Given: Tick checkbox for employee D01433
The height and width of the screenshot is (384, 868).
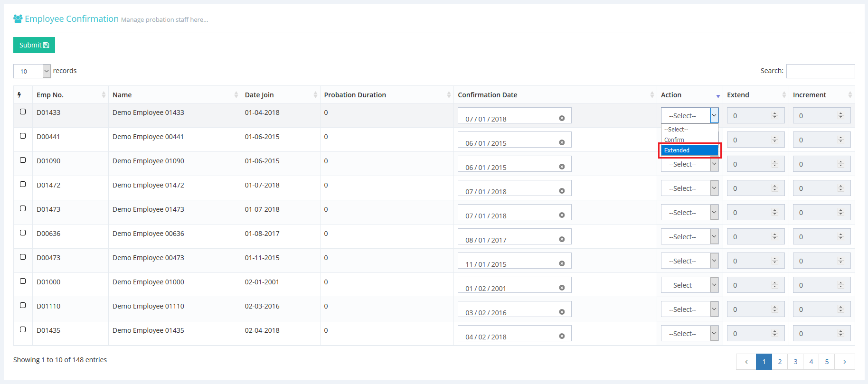Looking at the screenshot, I should tap(23, 112).
